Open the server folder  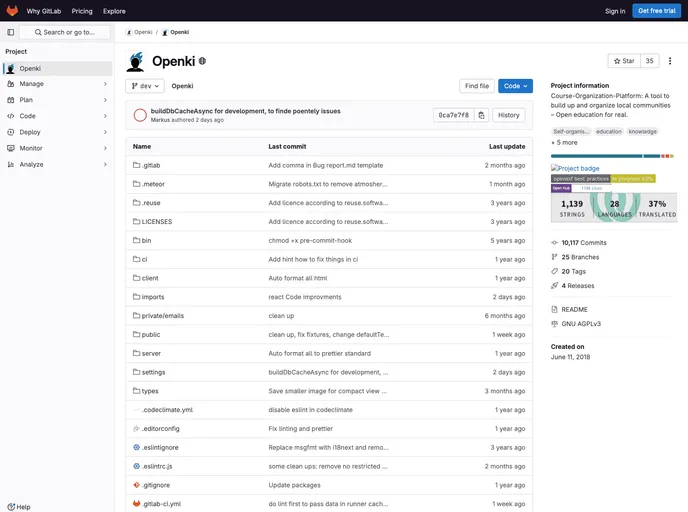(x=151, y=353)
